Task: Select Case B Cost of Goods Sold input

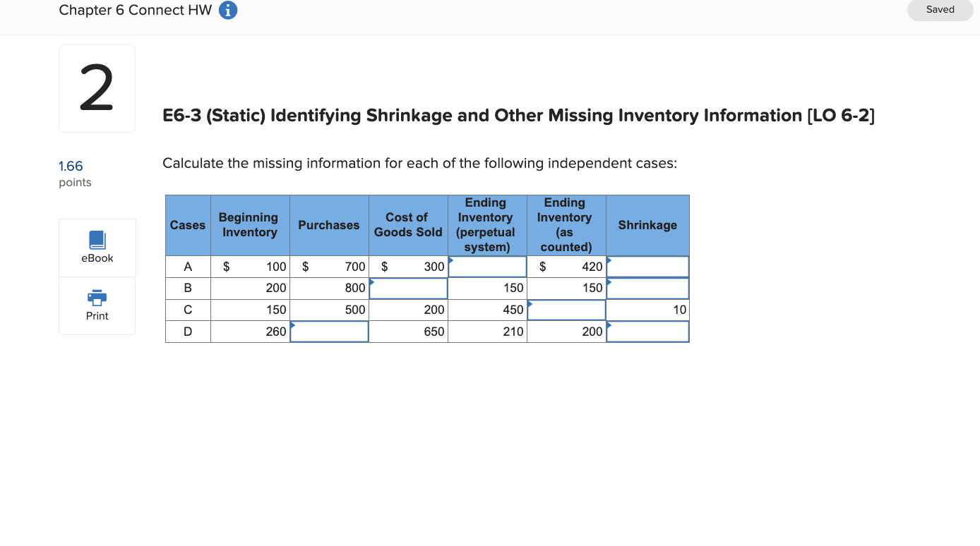Action: point(408,288)
